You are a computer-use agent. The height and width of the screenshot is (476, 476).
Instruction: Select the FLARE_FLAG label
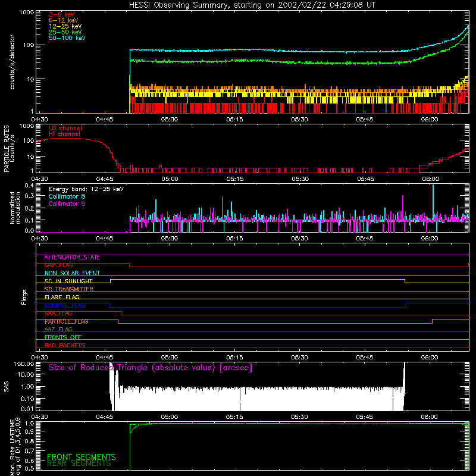pyautogui.click(x=62, y=297)
